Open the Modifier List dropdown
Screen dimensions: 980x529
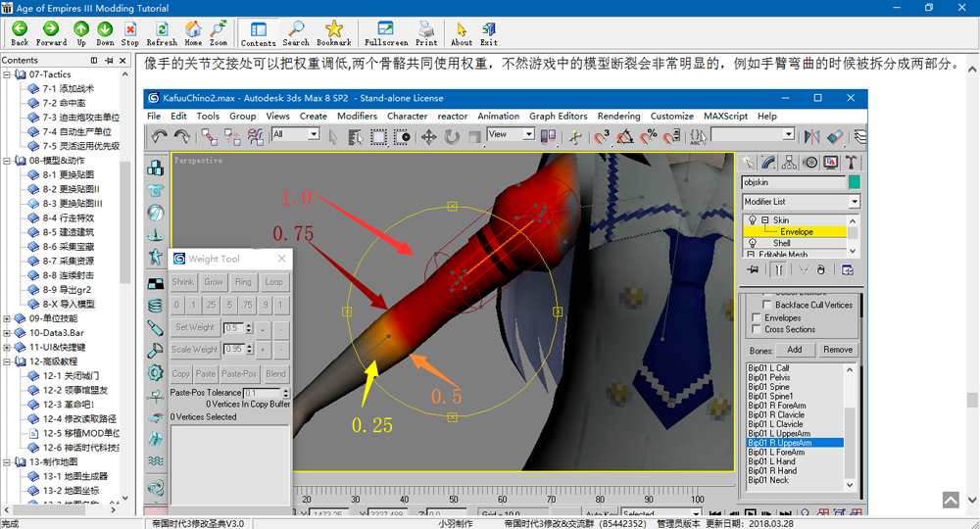click(x=854, y=202)
